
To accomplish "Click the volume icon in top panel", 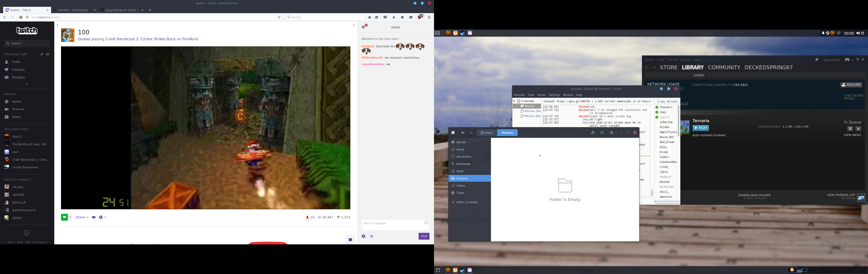I will pos(858,33).
